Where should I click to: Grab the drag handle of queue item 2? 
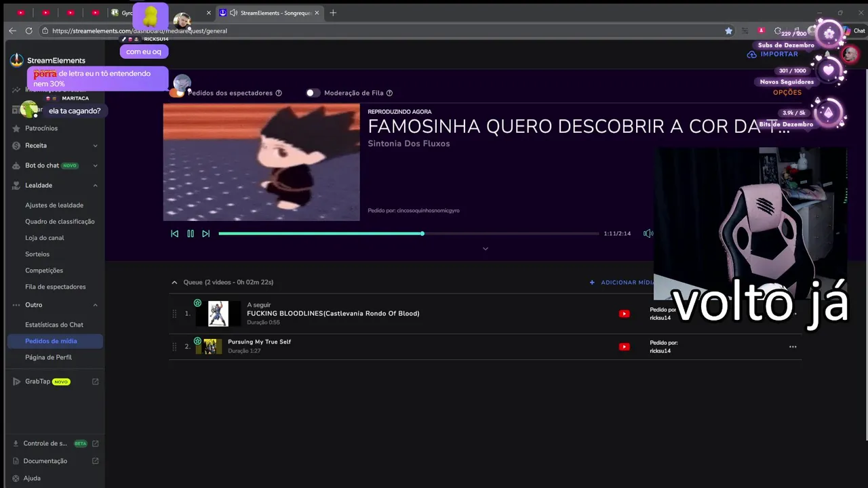(x=174, y=346)
